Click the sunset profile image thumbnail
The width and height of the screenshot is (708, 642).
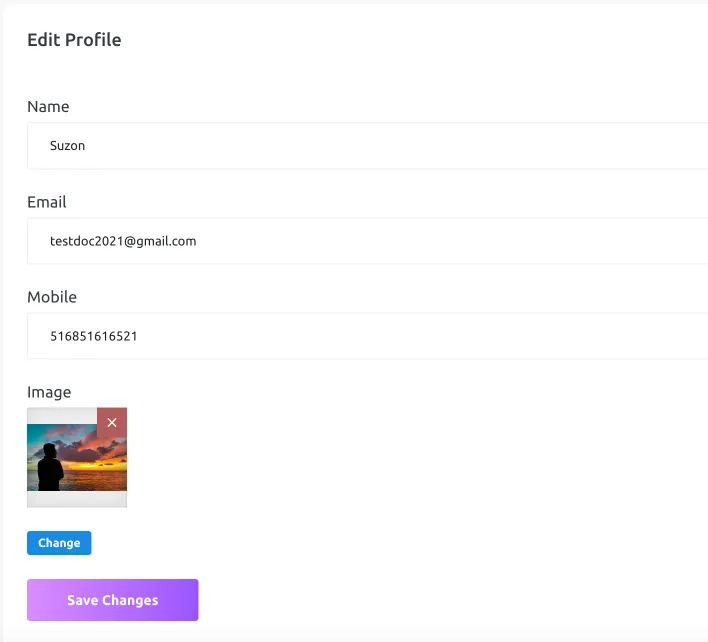pos(77,457)
